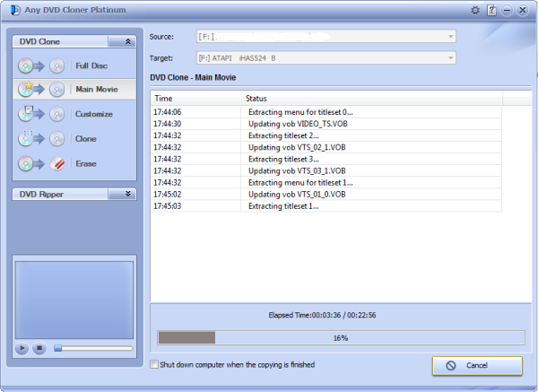Select log row Extracting titleset 2
538x392 pixels.
click(x=326, y=135)
